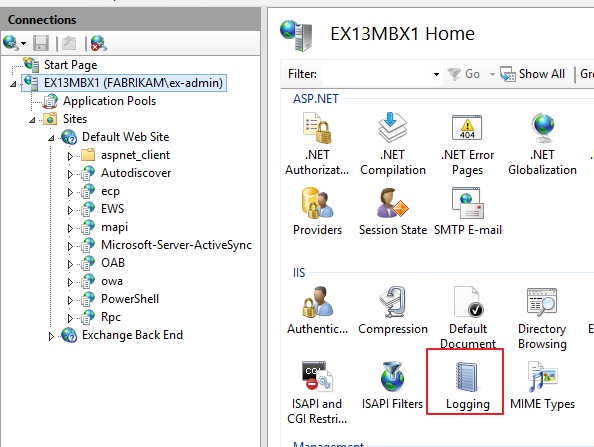Select the EWS virtual directory
The height and width of the screenshot is (447, 594).
[x=113, y=209]
